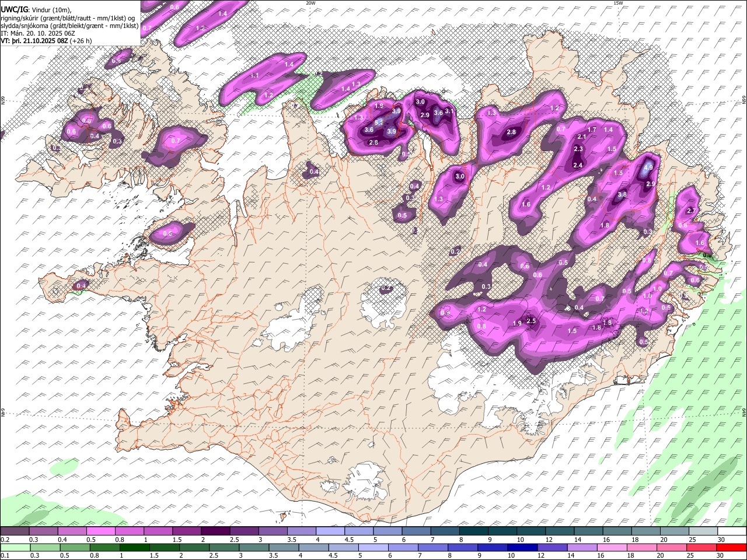
Task: Click the '66N' latitude label on the right edge
Action: click(744, 99)
